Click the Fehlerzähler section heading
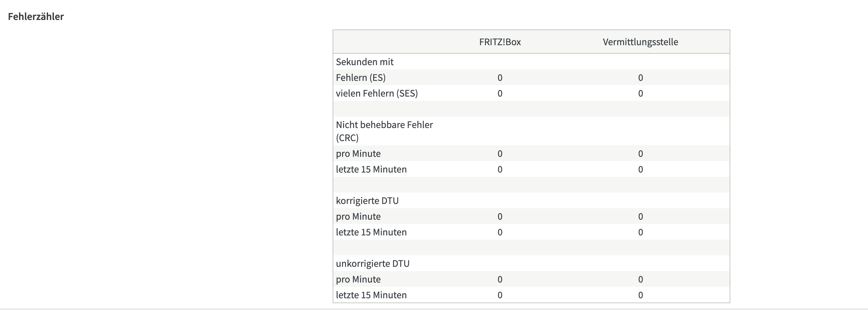 click(x=36, y=16)
